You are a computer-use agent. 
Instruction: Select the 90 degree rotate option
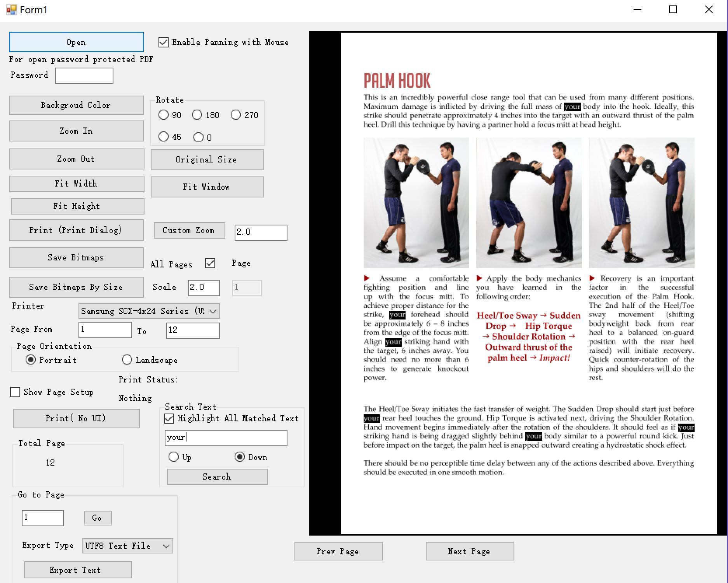[x=164, y=115]
